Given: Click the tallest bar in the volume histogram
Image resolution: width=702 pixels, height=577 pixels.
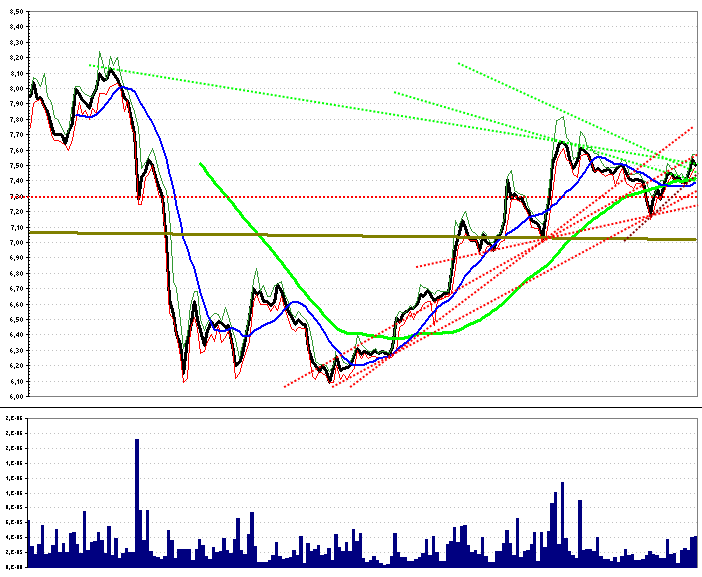Looking at the screenshot, I should [x=137, y=503].
